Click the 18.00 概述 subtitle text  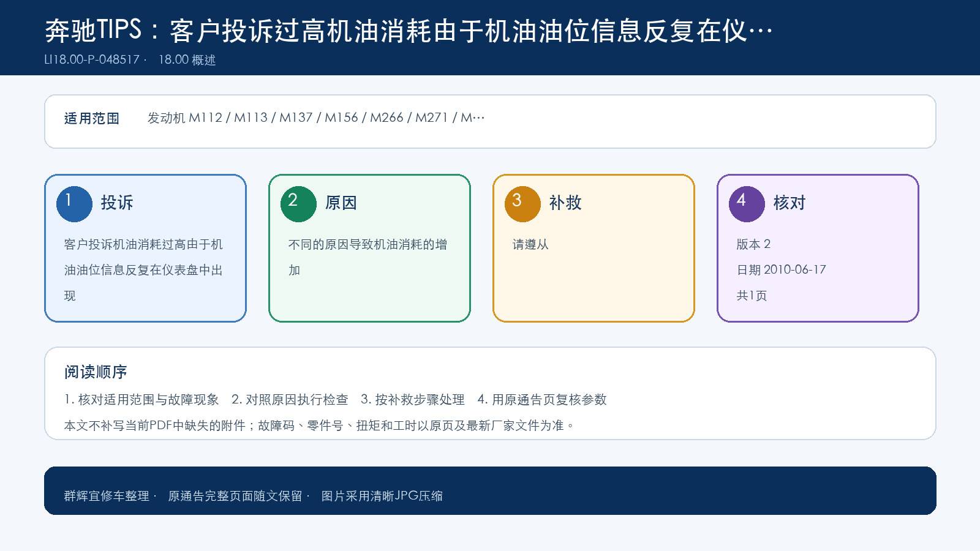[187, 59]
